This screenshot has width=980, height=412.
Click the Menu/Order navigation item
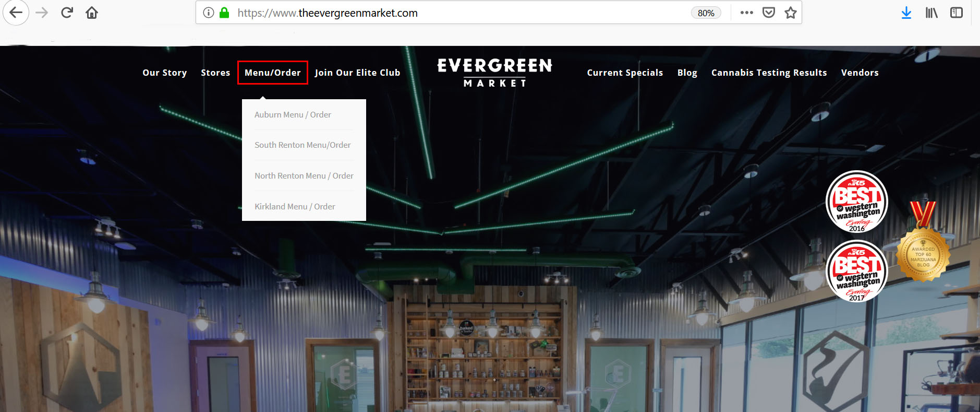pyautogui.click(x=273, y=73)
